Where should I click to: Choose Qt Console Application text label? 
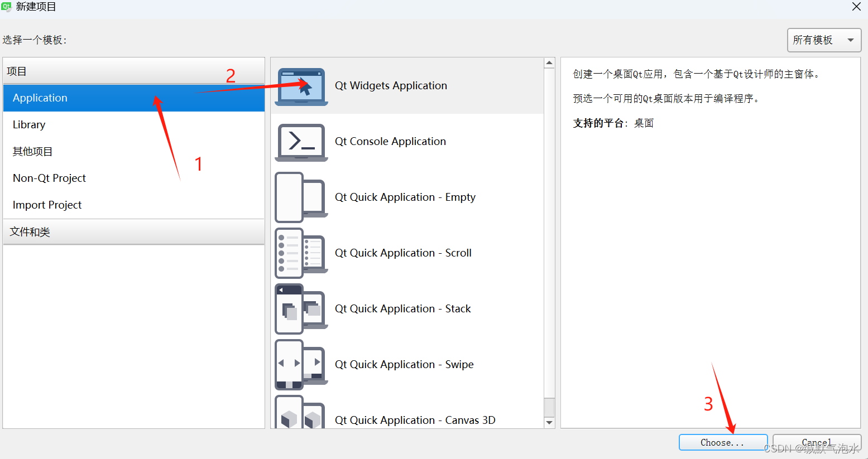tap(390, 141)
